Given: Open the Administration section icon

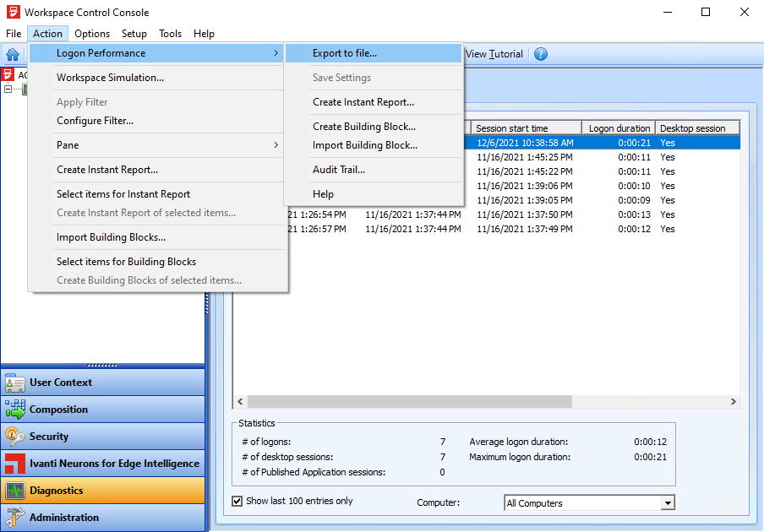Looking at the screenshot, I should click(x=15, y=518).
